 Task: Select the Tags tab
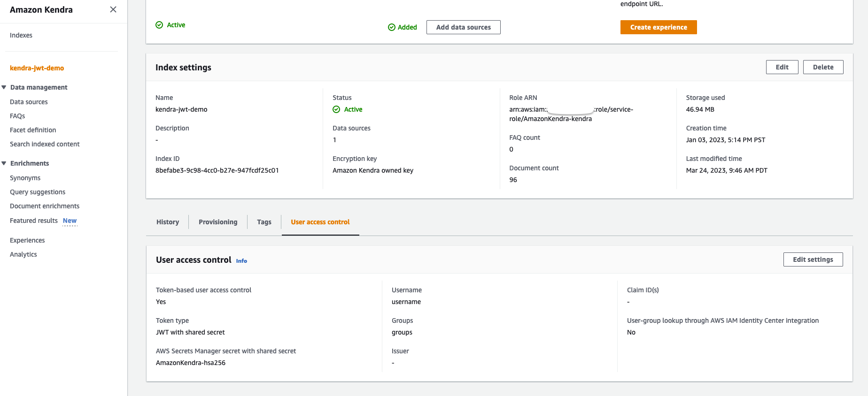coord(264,222)
